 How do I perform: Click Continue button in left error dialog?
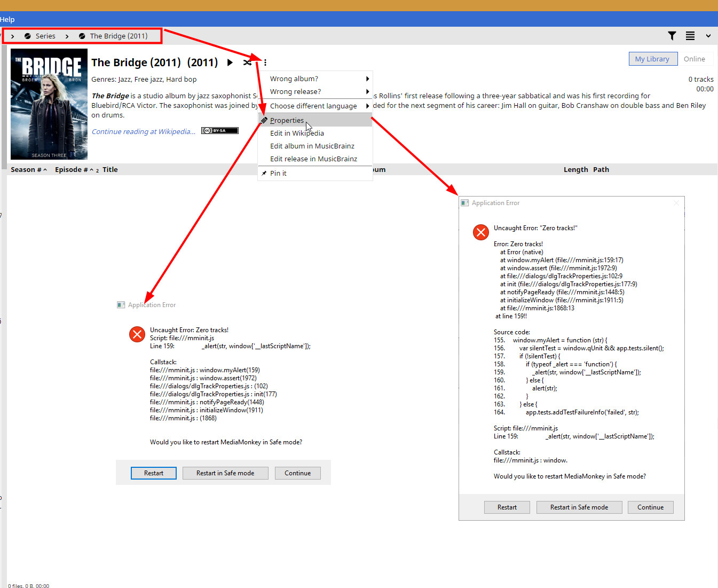tap(297, 473)
